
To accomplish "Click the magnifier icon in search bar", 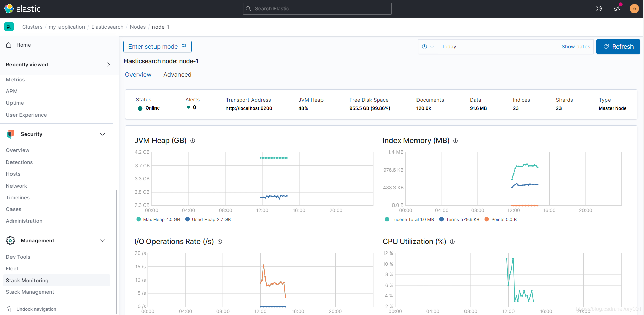I will 248,9.
